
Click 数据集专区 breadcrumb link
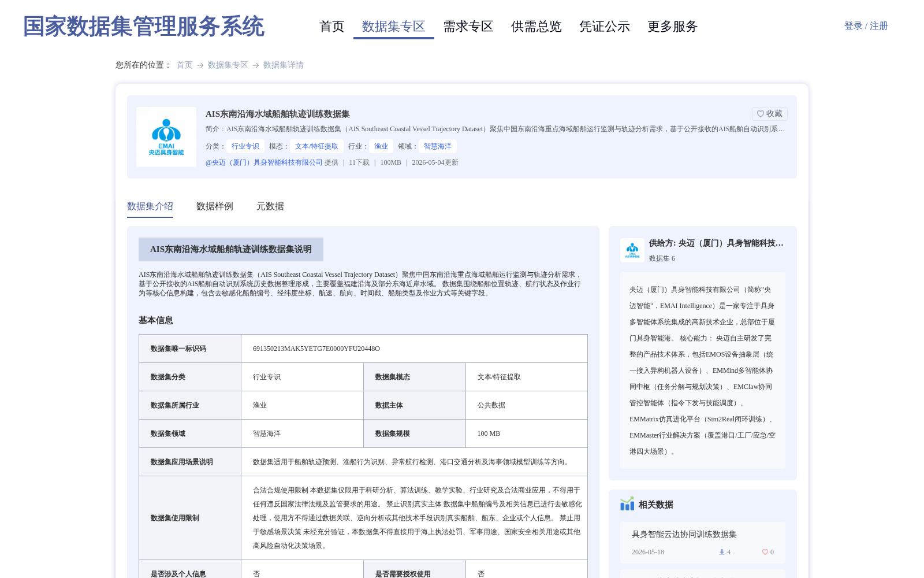228,65
